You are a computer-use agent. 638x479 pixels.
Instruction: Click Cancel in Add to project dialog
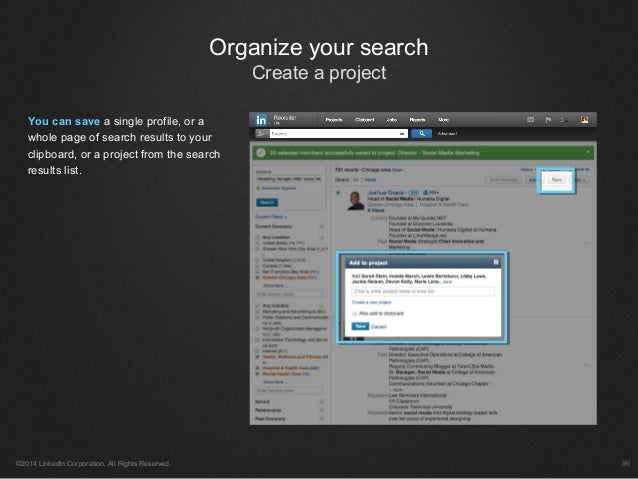(x=378, y=327)
